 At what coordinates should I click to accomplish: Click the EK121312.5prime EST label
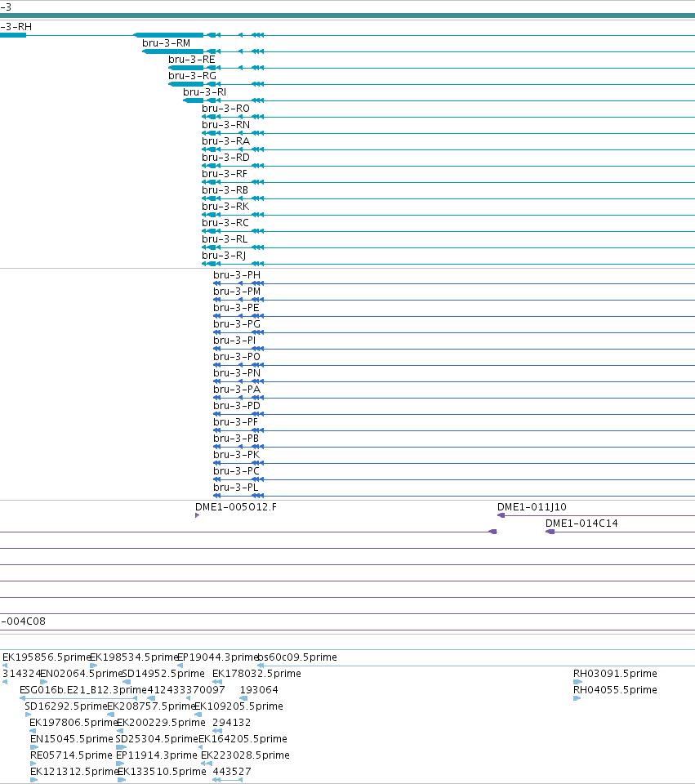(x=74, y=772)
